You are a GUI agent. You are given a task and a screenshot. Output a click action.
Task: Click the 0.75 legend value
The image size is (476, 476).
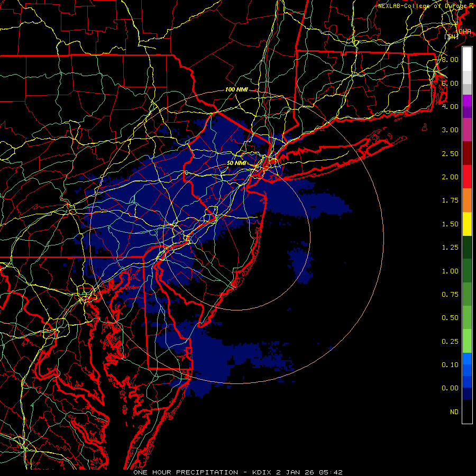click(x=450, y=295)
